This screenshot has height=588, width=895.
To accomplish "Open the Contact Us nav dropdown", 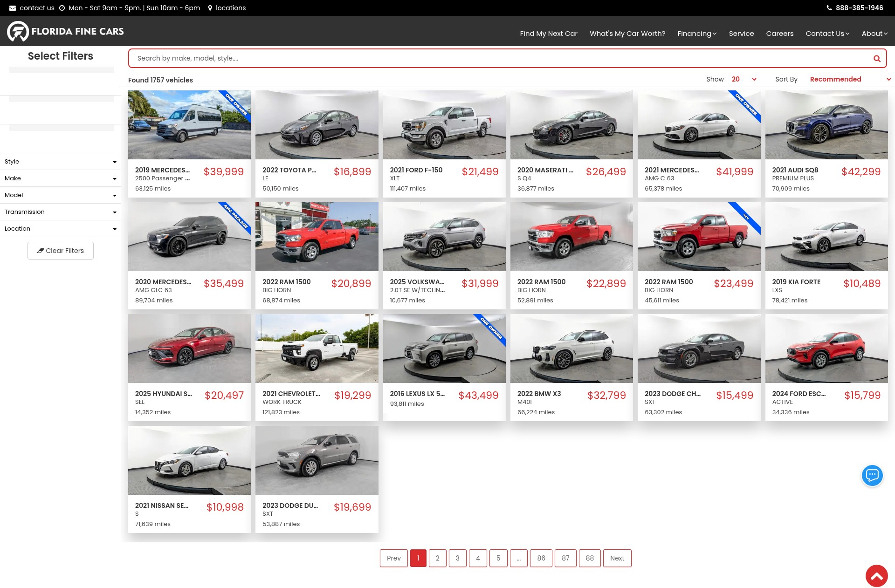I will click(827, 34).
